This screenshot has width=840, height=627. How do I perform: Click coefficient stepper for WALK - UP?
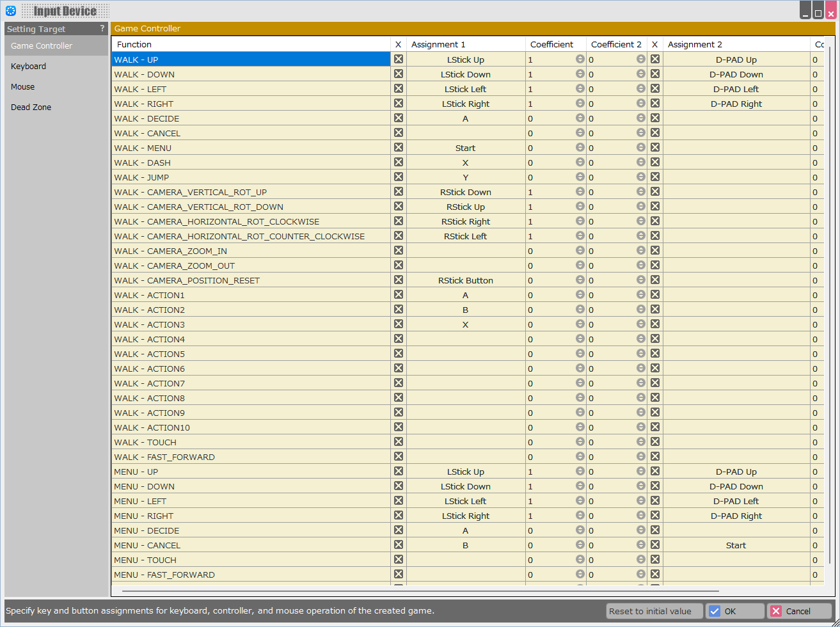pos(580,59)
